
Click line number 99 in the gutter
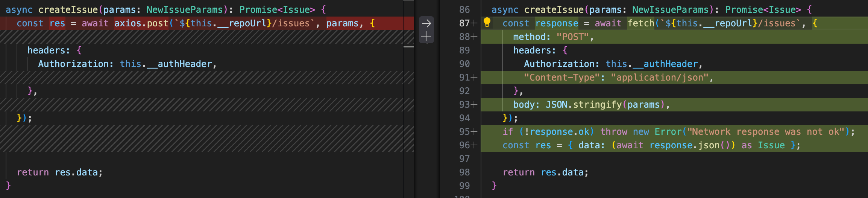pyautogui.click(x=464, y=186)
